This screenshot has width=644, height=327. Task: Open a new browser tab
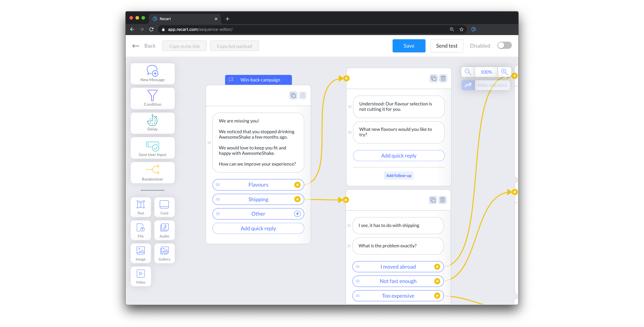pos(227,19)
